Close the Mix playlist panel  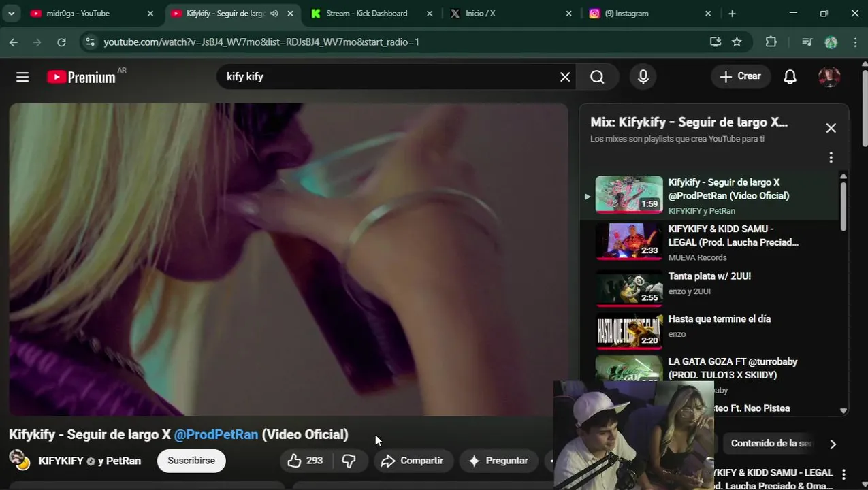(831, 128)
